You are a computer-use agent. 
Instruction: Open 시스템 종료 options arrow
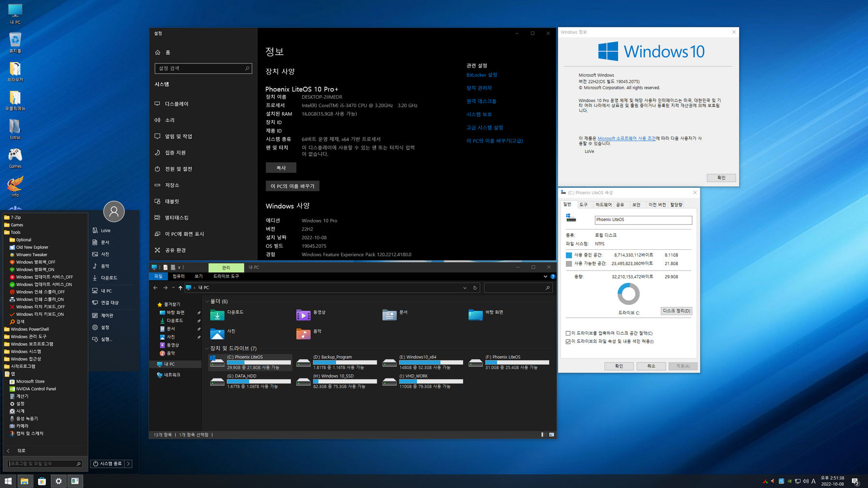coord(128,464)
